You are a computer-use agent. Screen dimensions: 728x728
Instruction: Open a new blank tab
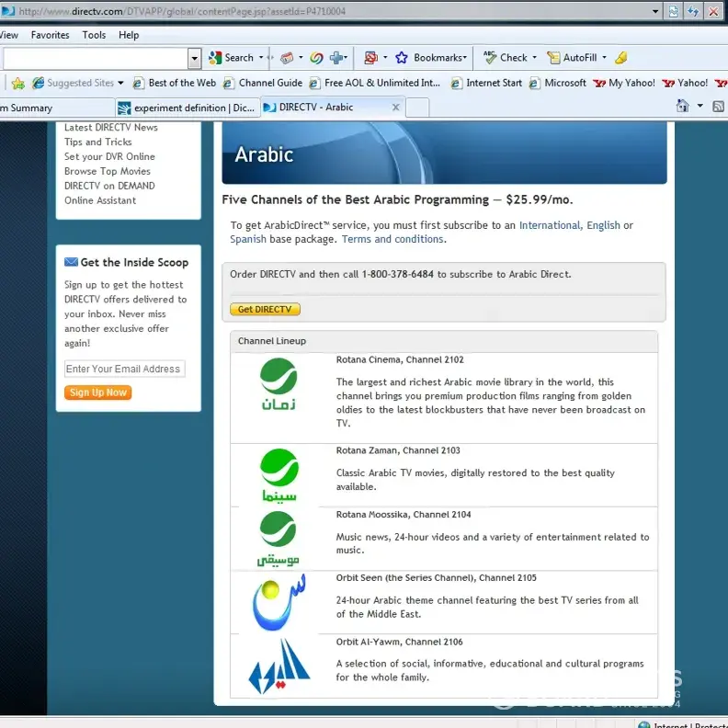[x=418, y=108]
